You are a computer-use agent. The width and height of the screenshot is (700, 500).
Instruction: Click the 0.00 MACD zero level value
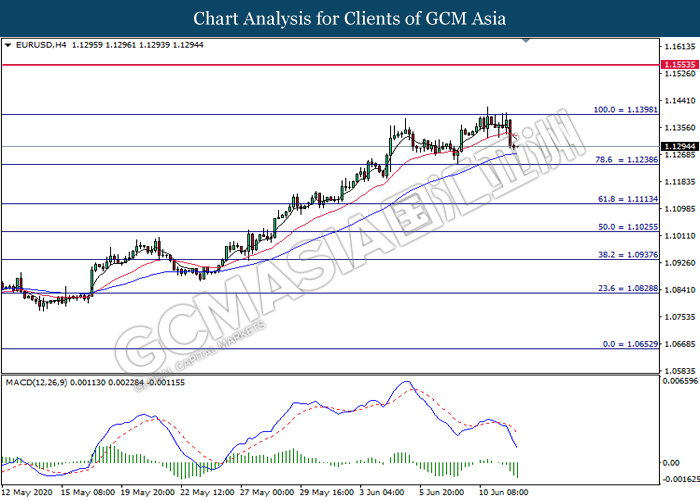coord(671,463)
